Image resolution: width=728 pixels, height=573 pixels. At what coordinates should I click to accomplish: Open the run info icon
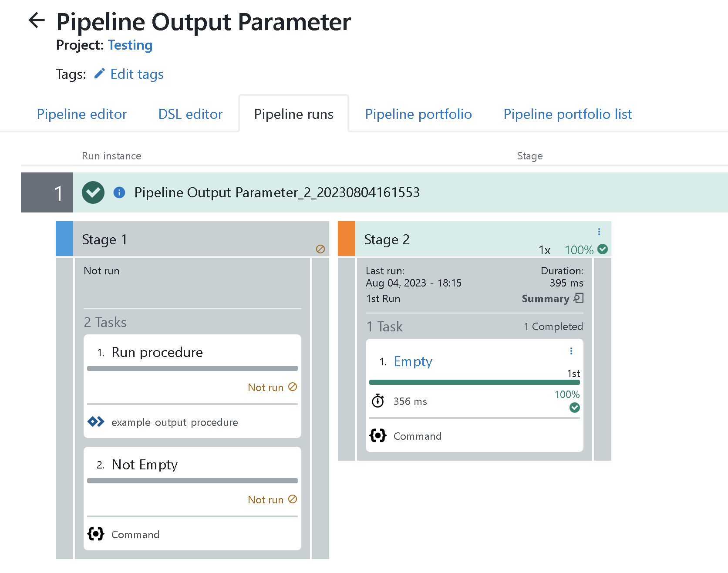(119, 192)
